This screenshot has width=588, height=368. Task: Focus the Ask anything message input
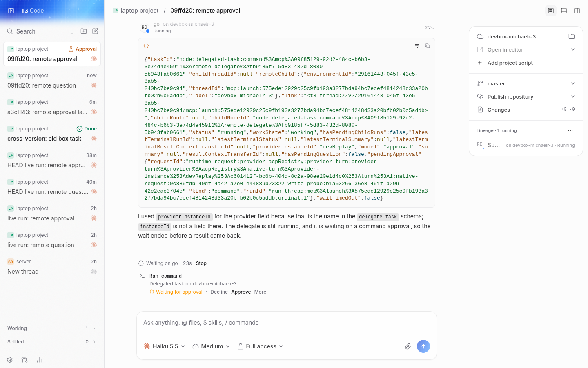point(286,323)
